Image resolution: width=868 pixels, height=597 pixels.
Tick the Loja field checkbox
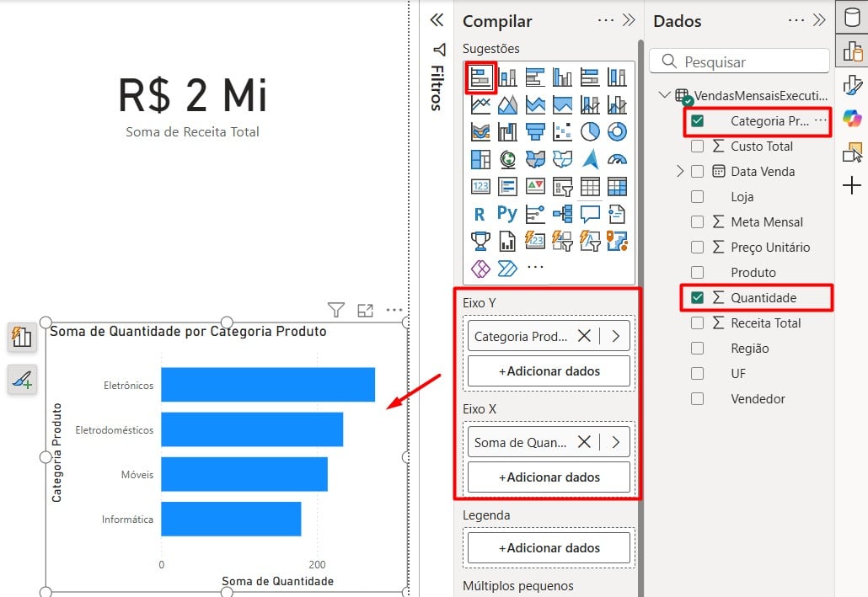[x=698, y=196]
